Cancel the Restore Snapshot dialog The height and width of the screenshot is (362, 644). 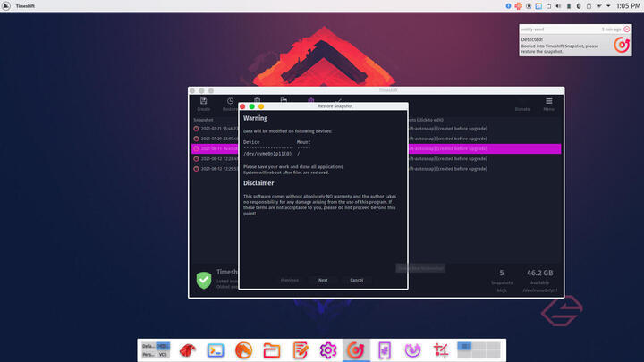click(356, 280)
